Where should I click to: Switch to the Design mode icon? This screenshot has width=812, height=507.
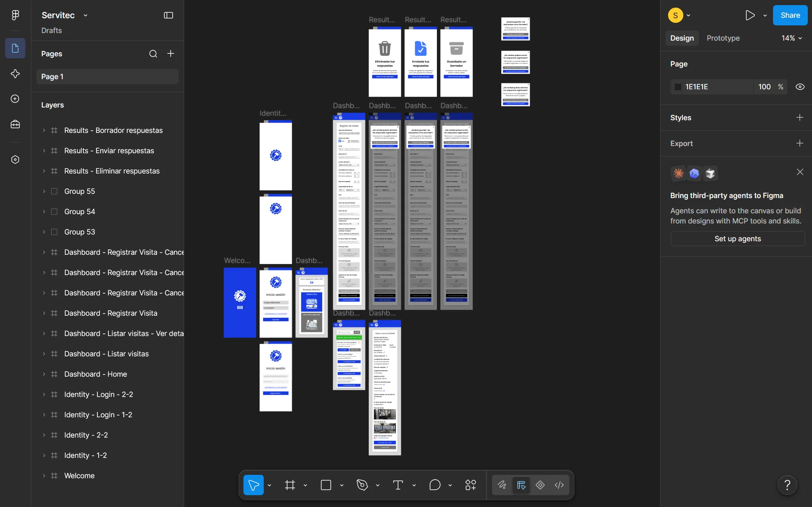[521, 485]
